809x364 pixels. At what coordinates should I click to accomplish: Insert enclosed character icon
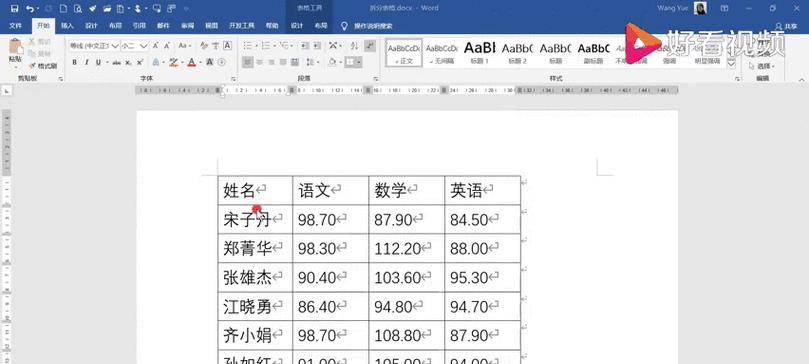(222, 62)
